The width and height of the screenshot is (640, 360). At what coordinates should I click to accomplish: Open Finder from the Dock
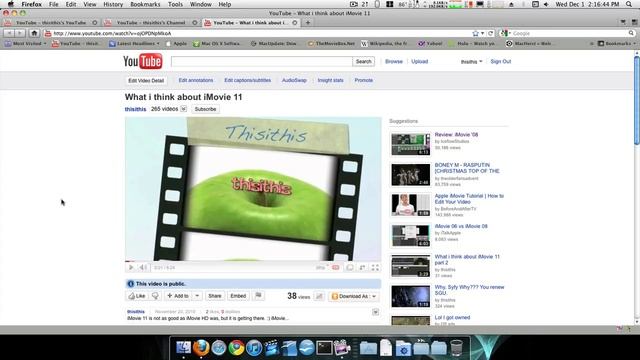click(x=183, y=348)
